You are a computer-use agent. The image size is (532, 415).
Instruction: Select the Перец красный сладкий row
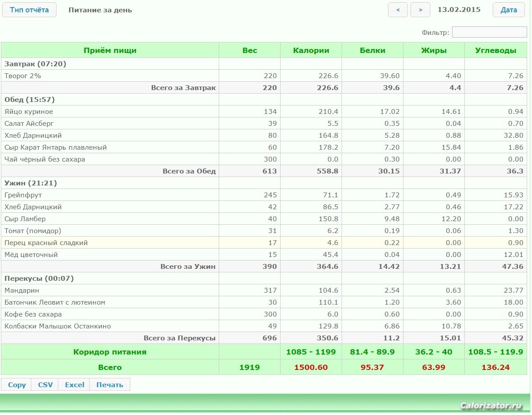pyautogui.click(x=46, y=243)
